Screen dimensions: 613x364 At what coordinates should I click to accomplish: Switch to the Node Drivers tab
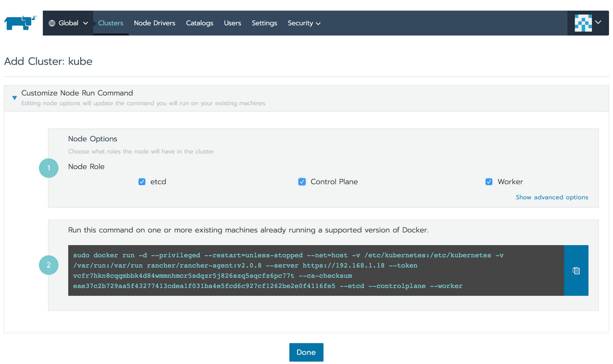[x=154, y=23]
